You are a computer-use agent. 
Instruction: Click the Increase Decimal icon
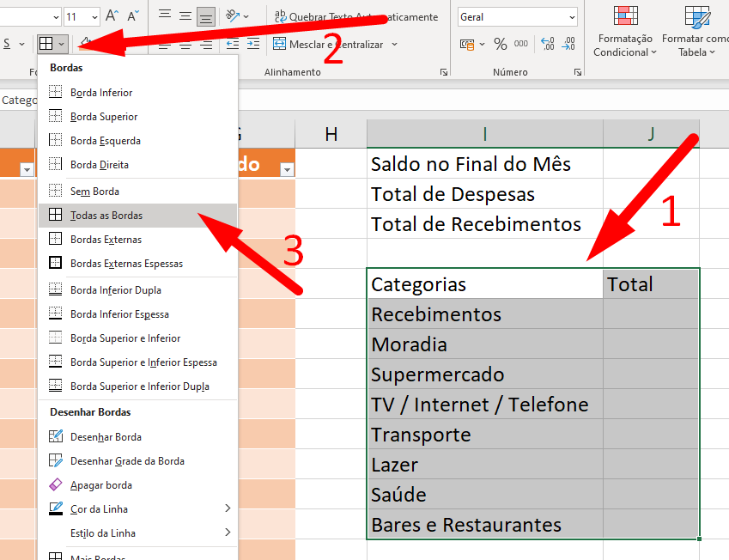coord(548,44)
